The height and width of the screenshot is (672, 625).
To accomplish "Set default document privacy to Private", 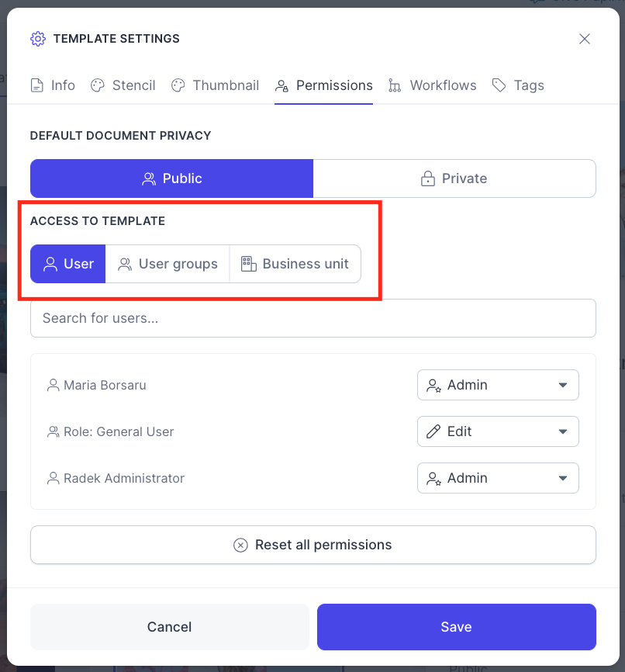I will [x=454, y=178].
